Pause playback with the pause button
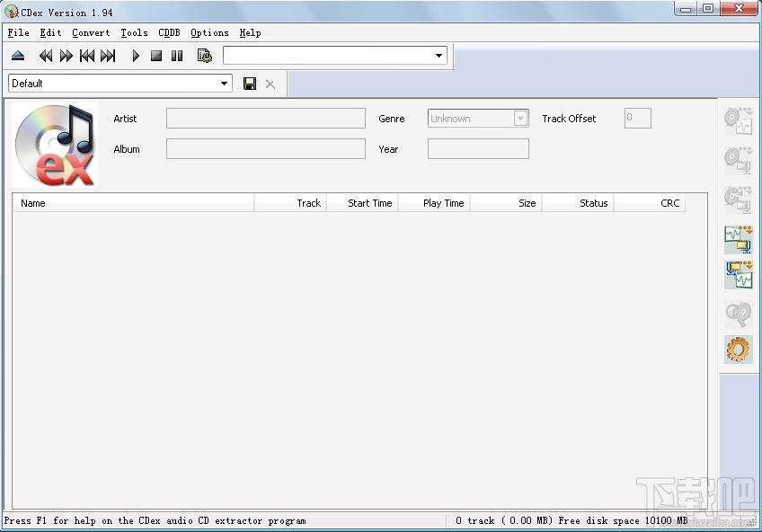This screenshot has width=762, height=532. (x=177, y=56)
